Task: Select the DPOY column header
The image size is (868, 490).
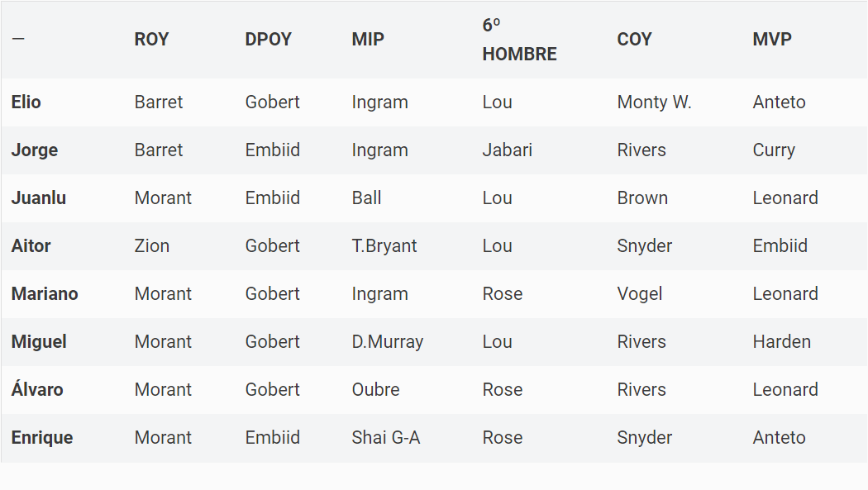Action: pyautogui.click(x=268, y=40)
